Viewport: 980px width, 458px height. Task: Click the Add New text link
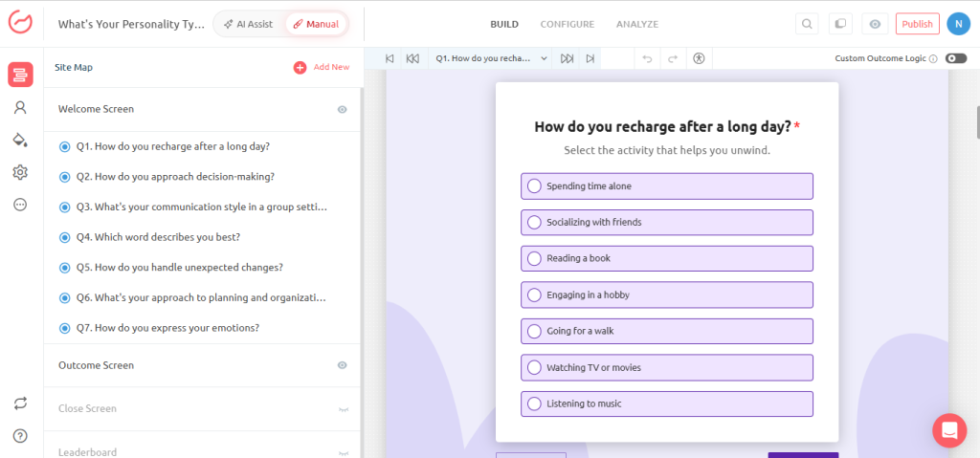331,68
